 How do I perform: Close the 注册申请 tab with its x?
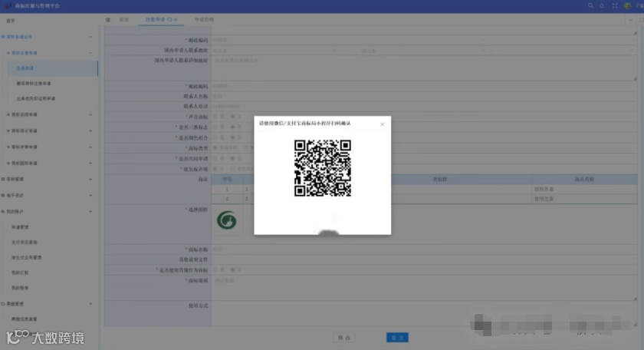176,19
